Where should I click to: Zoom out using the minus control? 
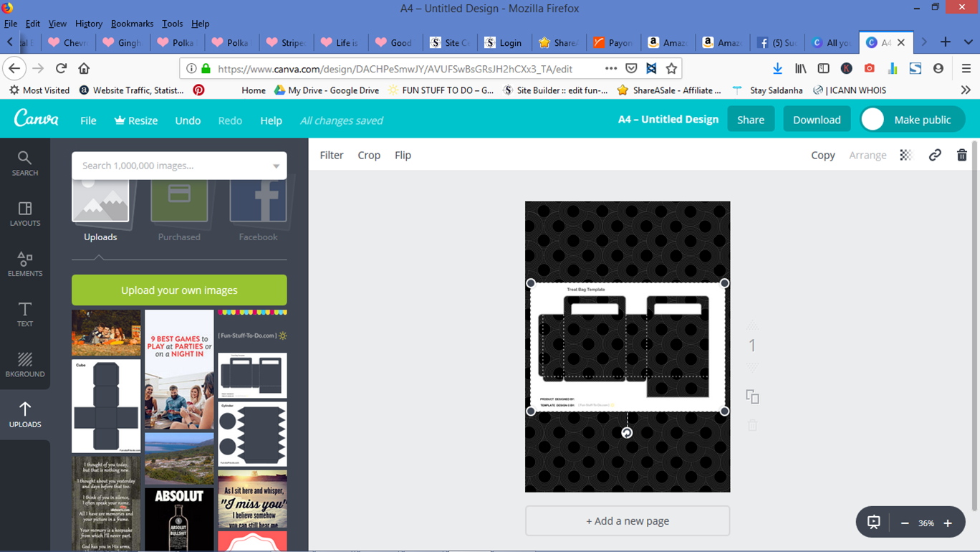click(x=903, y=523)
